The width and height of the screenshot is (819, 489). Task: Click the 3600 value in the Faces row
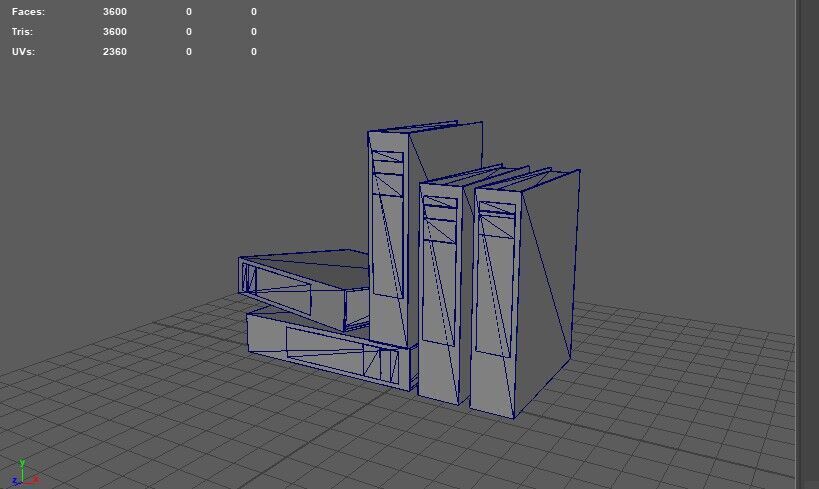point(114,11)
